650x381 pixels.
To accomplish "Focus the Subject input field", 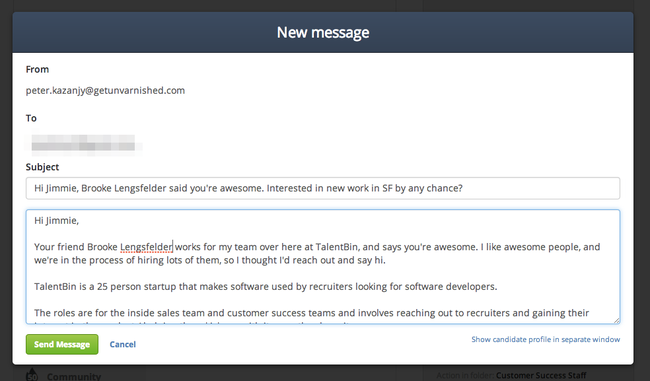I will (x=323, y=188).
